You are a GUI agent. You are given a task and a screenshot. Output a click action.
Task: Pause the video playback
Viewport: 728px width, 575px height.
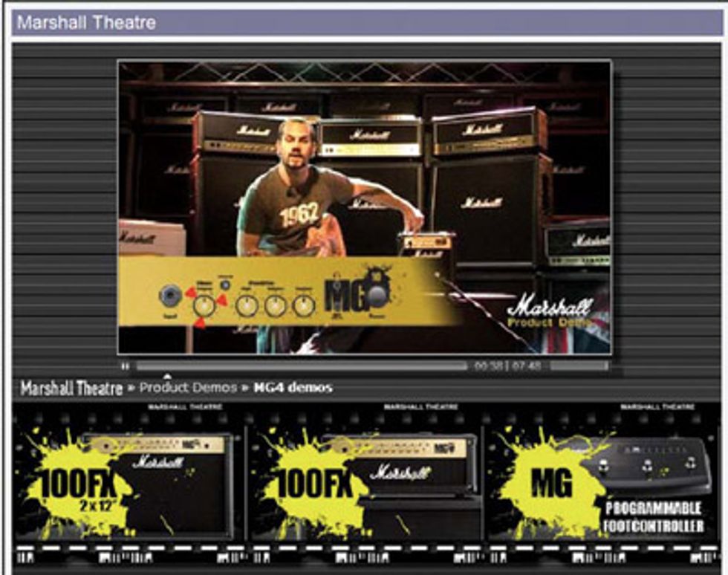[125, 366]
